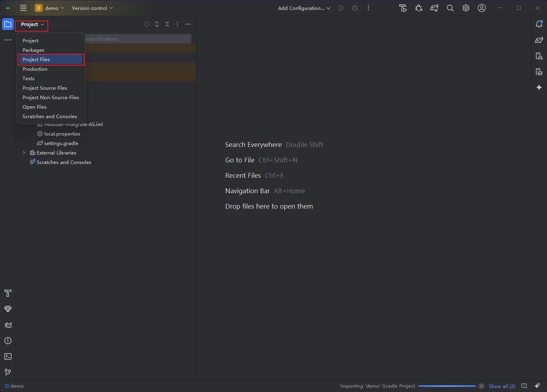Open the Problems tool window
This screenshot has height=392, width=547.
pyautogui.click(x=8, y=341)
